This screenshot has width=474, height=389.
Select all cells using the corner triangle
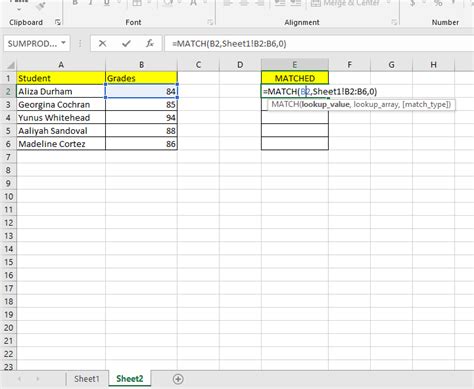click(11, 65)
